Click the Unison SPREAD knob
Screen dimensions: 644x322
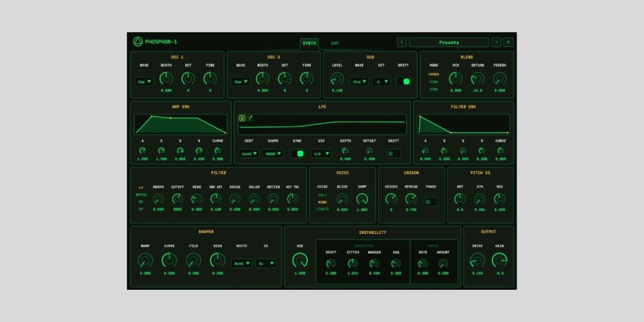coord(411,199)
